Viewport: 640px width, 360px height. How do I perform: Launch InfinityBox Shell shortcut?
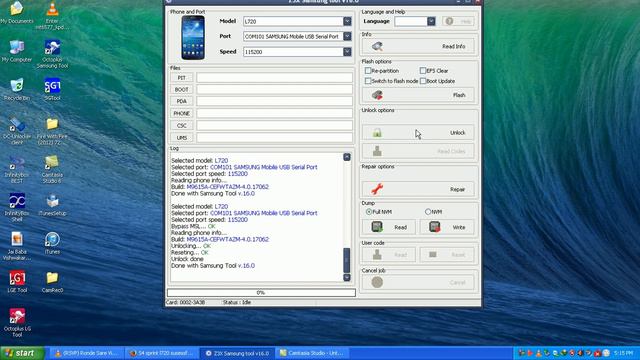(17, 208)
